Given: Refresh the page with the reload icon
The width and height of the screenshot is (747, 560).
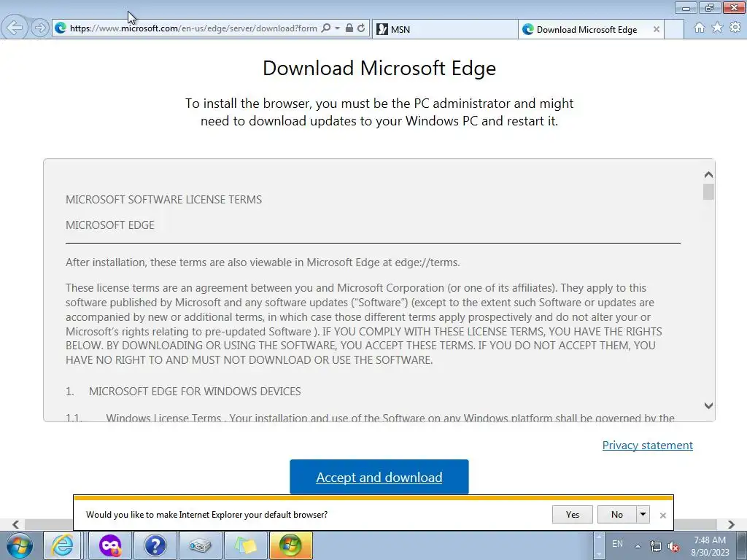Looking at the screenshot, I should point(361,28).
